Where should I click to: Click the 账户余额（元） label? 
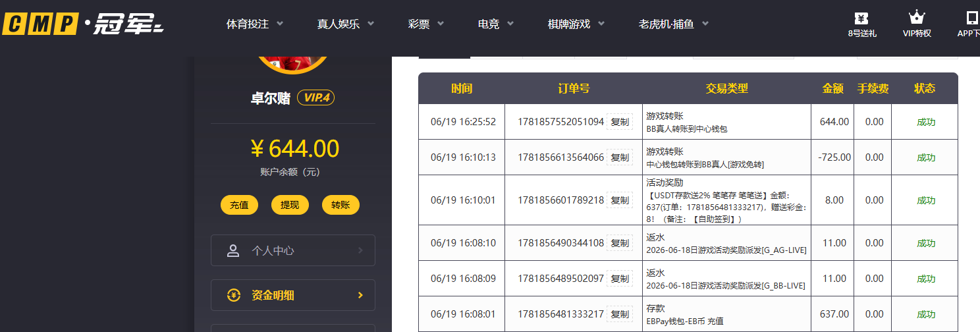pyautogui.click(x=290, y=173)
